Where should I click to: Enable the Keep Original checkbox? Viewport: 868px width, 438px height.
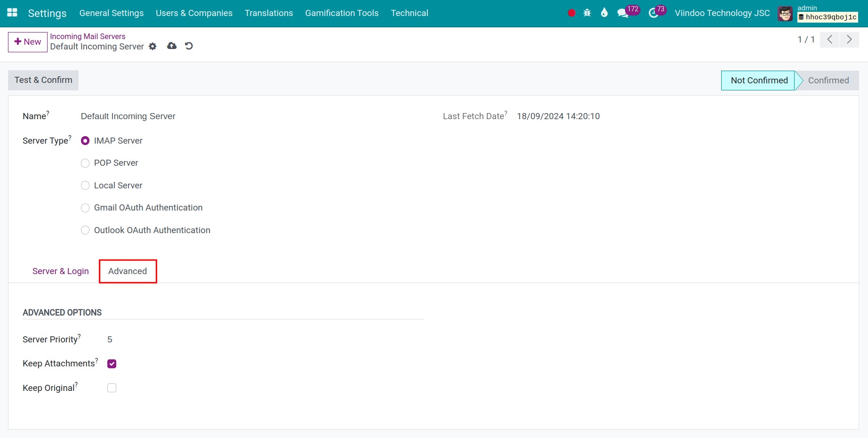(112, 388)
